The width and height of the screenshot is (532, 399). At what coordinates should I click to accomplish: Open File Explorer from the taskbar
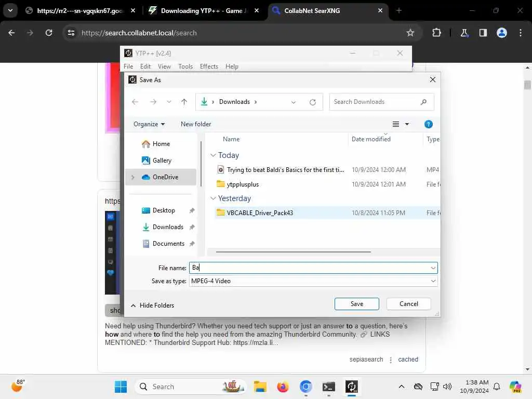coord(260,387)
